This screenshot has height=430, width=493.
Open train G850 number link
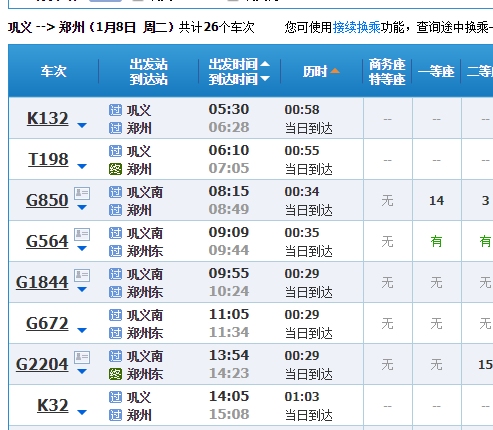47,200
